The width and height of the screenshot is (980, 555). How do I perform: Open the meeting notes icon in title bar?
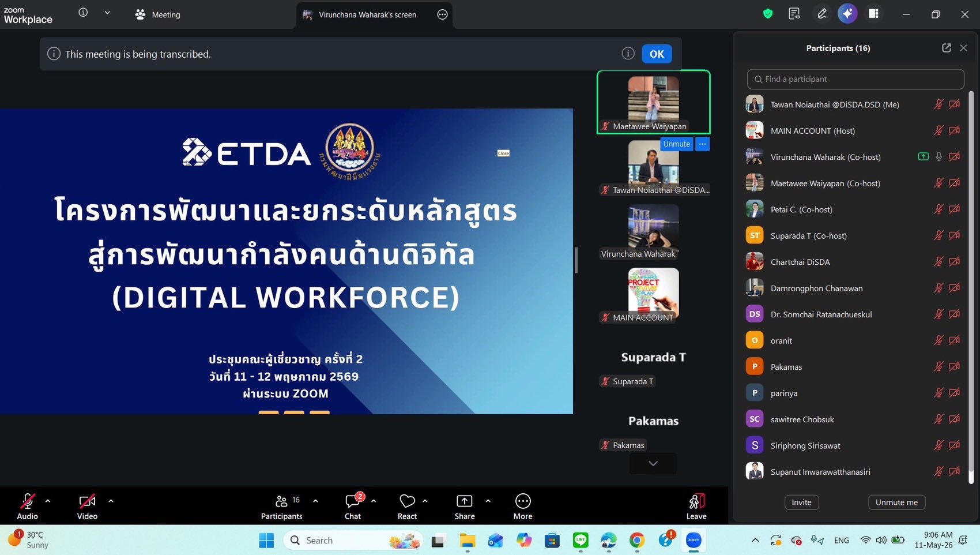[x=794, y=14]
